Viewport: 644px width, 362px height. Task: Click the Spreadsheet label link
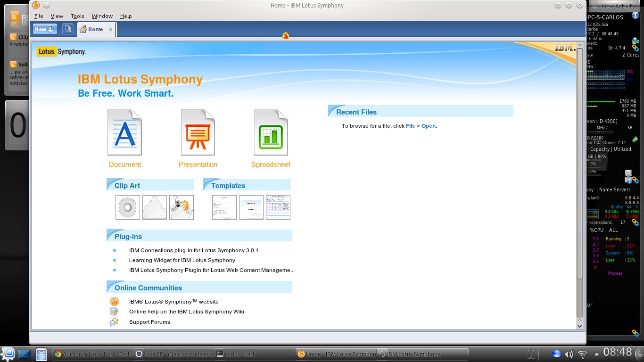(x=271, y=165)
